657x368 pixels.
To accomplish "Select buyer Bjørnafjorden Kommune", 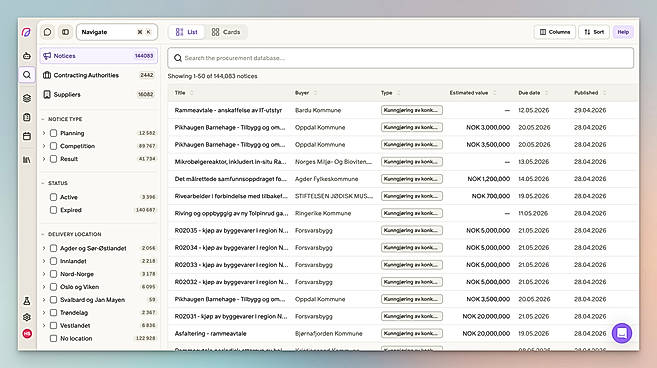I will click(x=328, y=334).
